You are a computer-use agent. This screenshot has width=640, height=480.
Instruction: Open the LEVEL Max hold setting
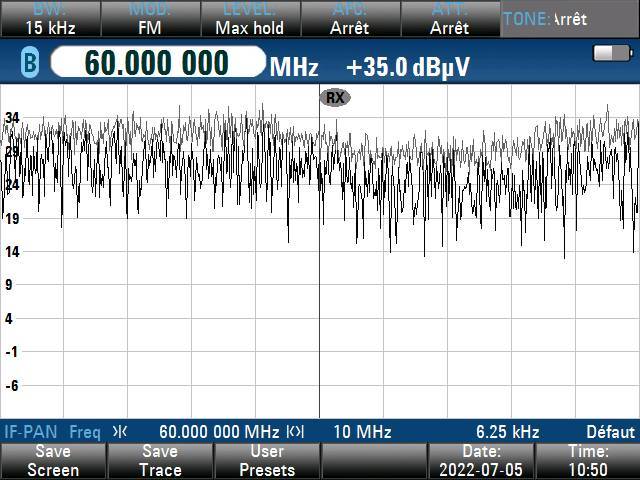click(x=249, y=19)
